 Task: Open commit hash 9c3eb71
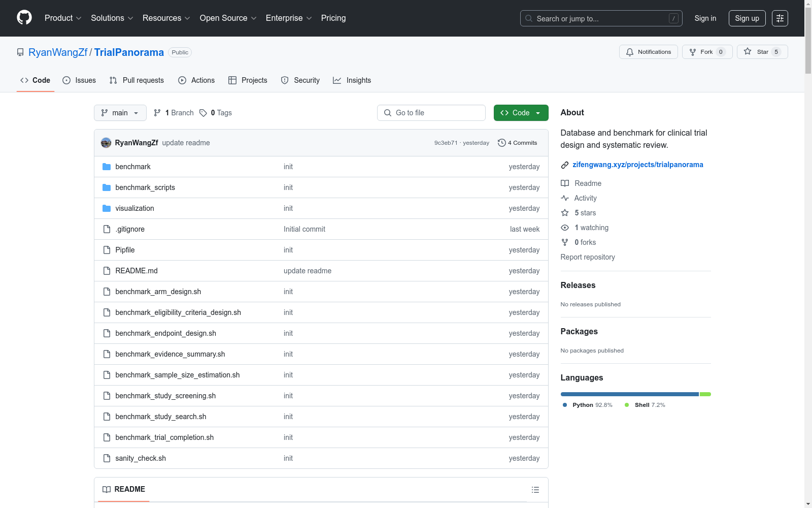(446, 143)
